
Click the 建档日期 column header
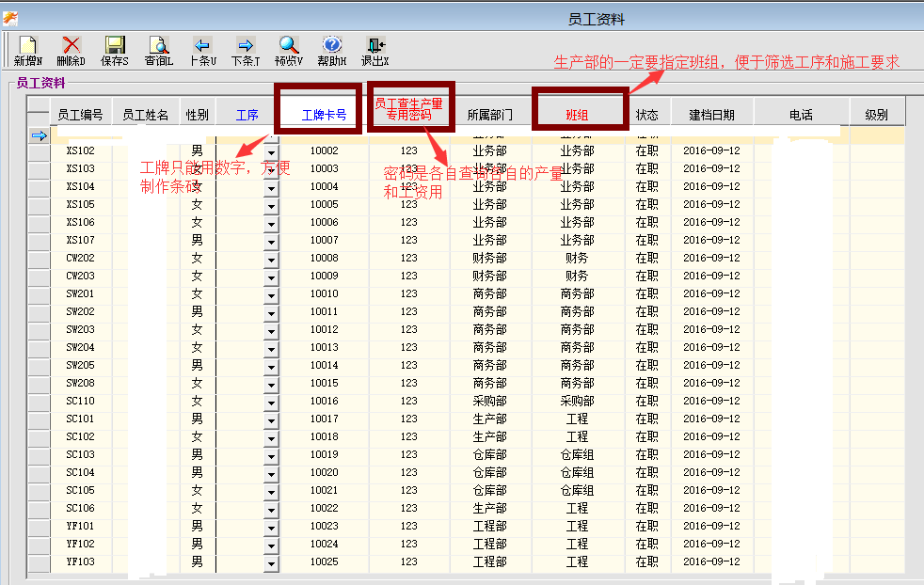point(711,115)
